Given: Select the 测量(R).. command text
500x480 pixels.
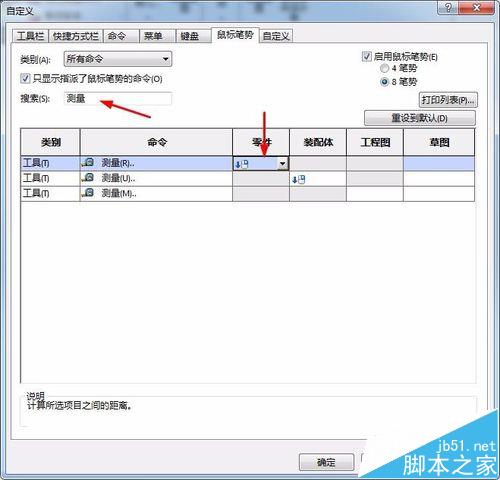Looking at the screenshot, I should 118,163.
